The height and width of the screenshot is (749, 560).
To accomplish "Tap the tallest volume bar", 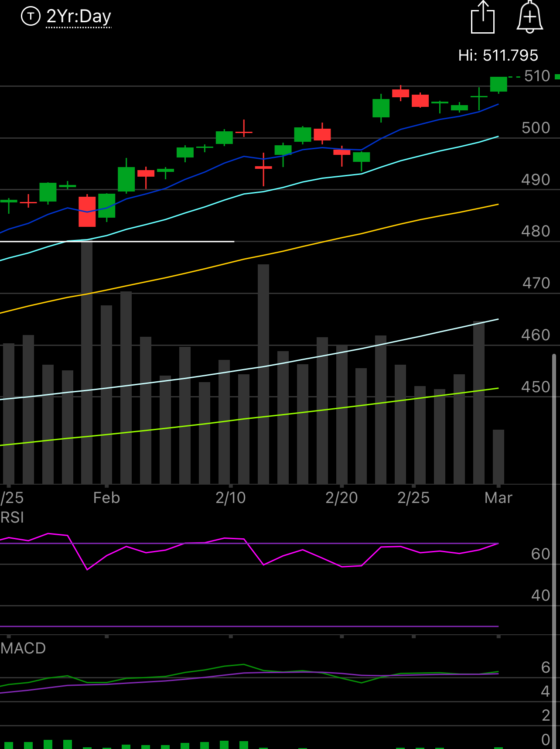I will coord(87,363).
